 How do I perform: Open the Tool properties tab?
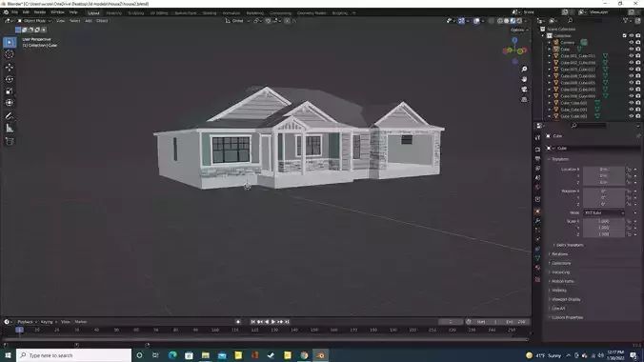click(x=537, y=137)
